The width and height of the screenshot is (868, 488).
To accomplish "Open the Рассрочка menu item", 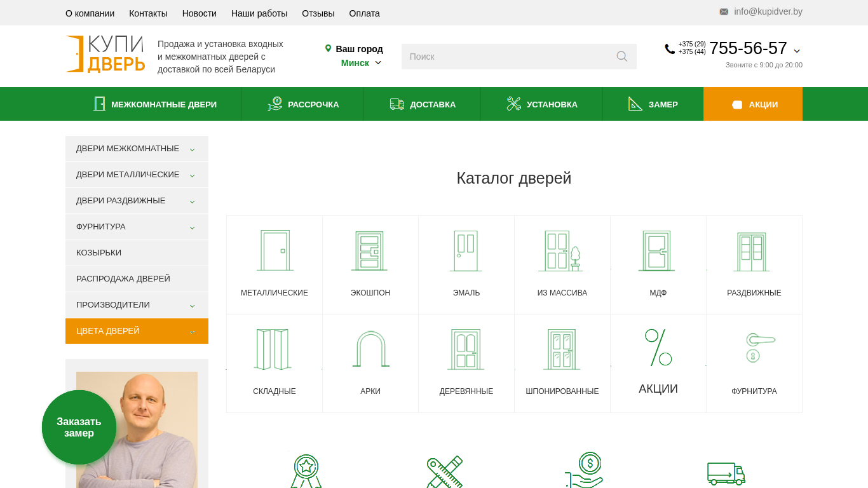I will point(303,104).
